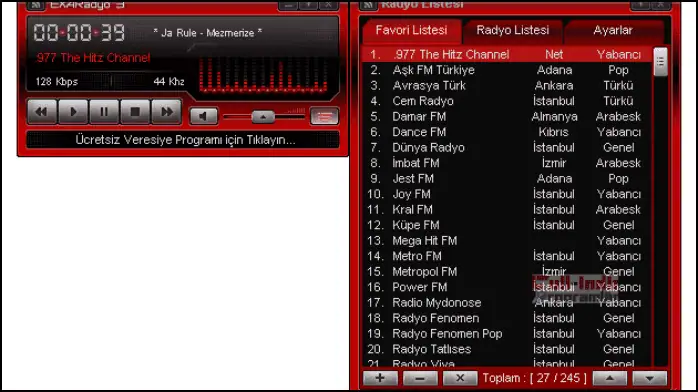Viewport: 698px width, 392px height.
Task: Select İmbat FM station
Action: (x=507, y=163)
